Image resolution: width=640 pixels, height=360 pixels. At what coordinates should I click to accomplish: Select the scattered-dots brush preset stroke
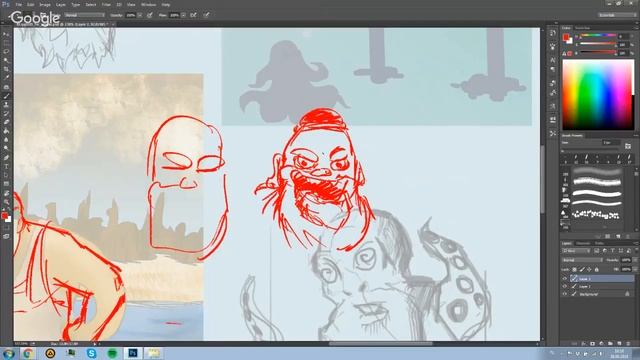597,214
